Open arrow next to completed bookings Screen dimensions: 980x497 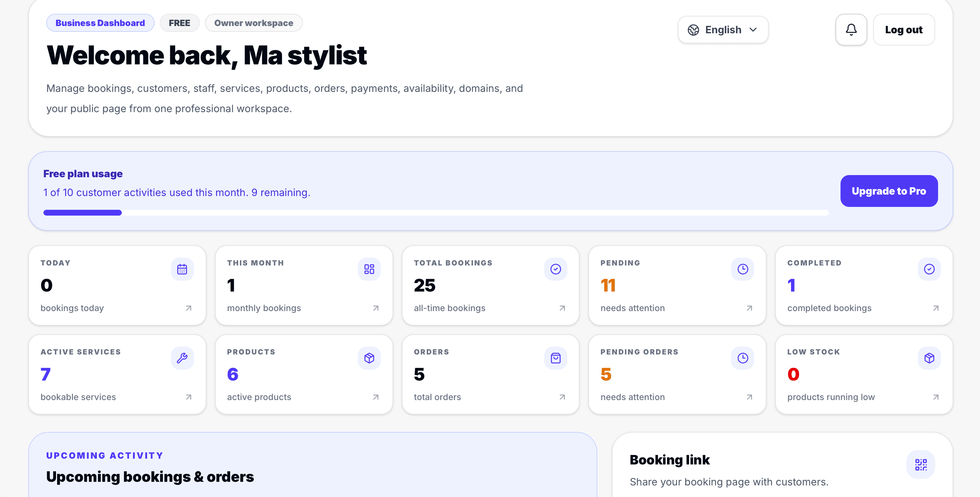coord(936,308)
